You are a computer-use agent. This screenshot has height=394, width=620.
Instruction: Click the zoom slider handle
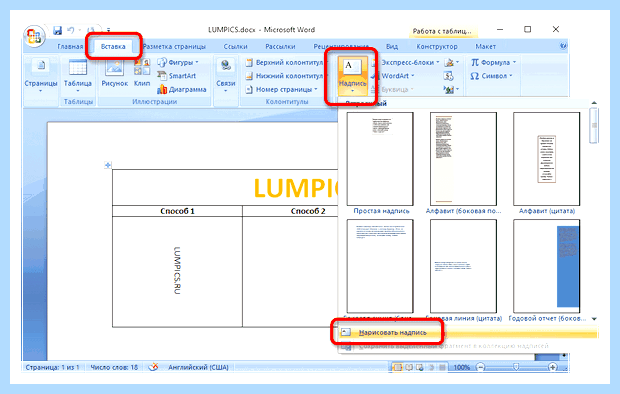coord(516,367)
